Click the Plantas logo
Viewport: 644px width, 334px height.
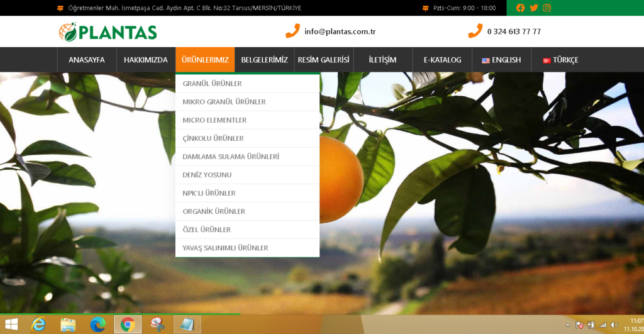108,31
